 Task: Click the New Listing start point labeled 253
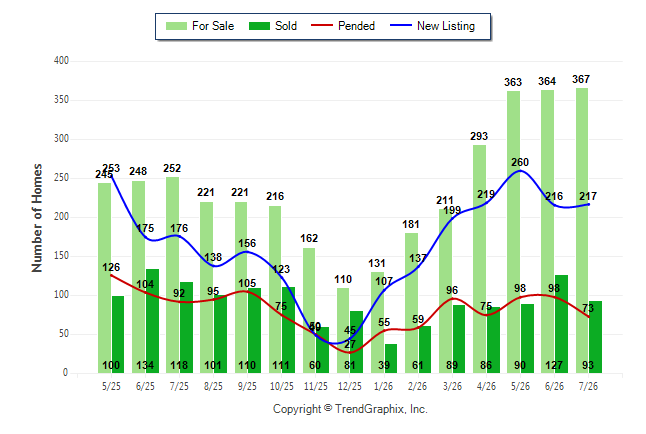click(x=111, y=176)
